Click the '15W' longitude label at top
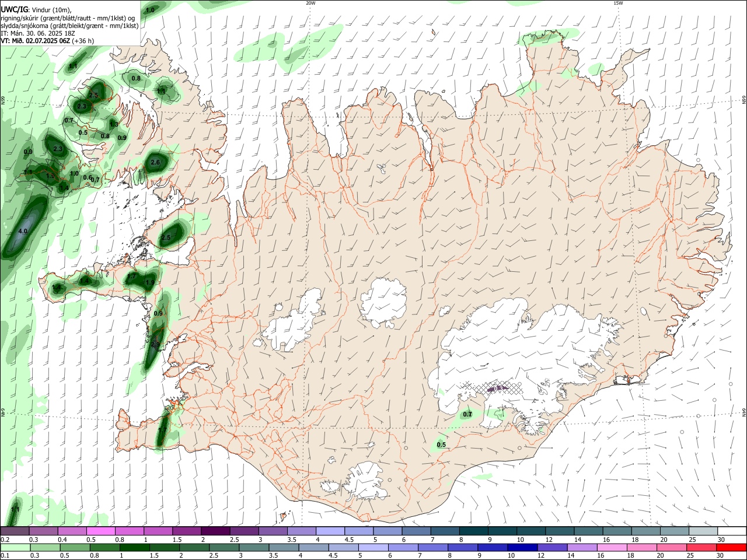Viewport: 747px width, 560px height. 618,3
